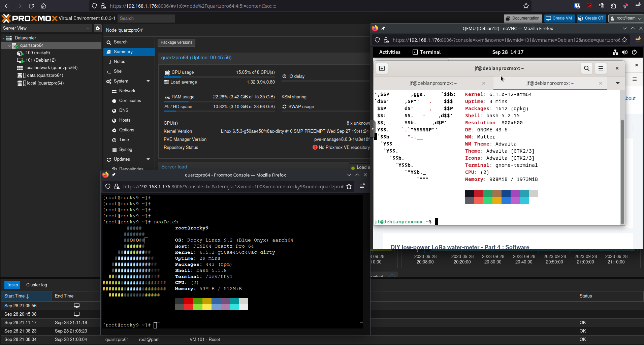Switch to Tasks tab

12,285
